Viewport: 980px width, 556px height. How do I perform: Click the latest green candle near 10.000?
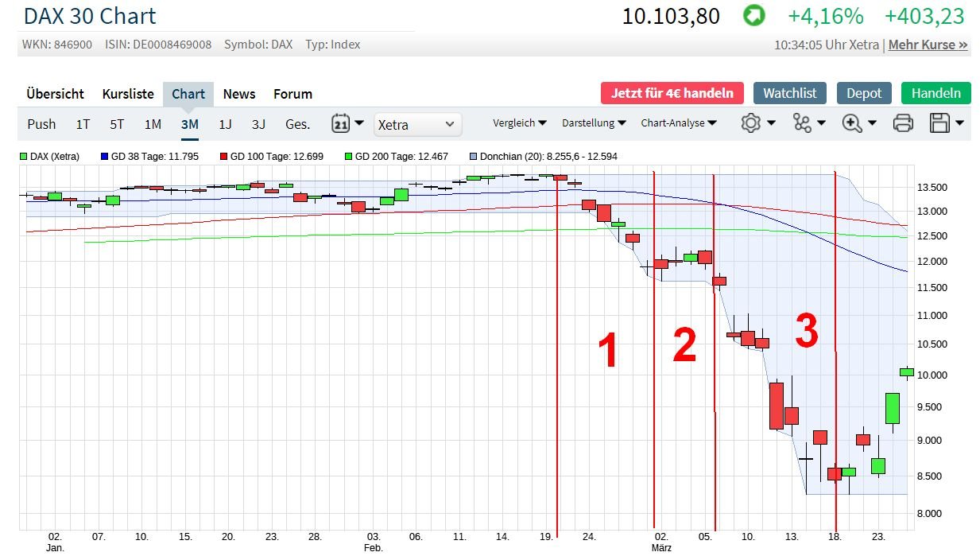click(x=907, y=371)
